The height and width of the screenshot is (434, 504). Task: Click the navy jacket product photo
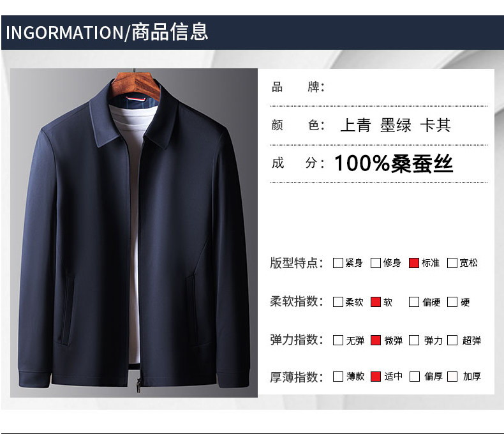134,233
